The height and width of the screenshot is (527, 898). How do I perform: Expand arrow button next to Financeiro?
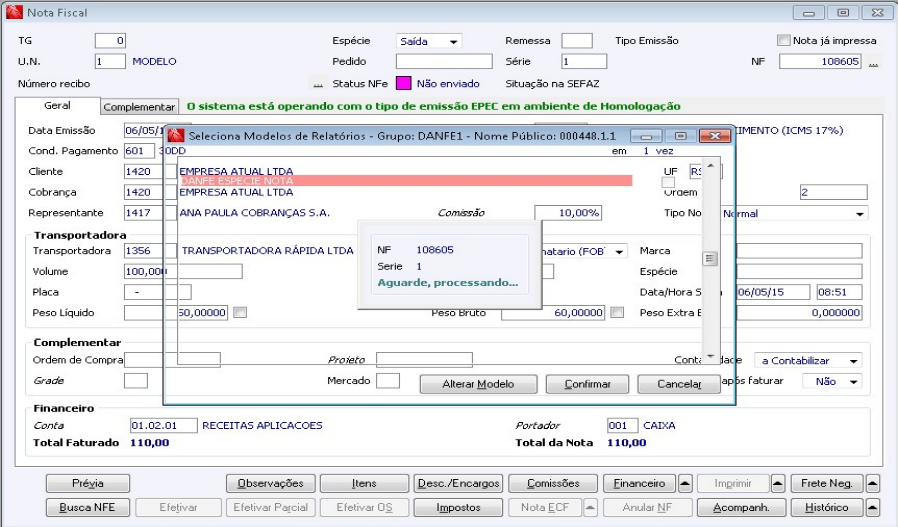point(685,483)
